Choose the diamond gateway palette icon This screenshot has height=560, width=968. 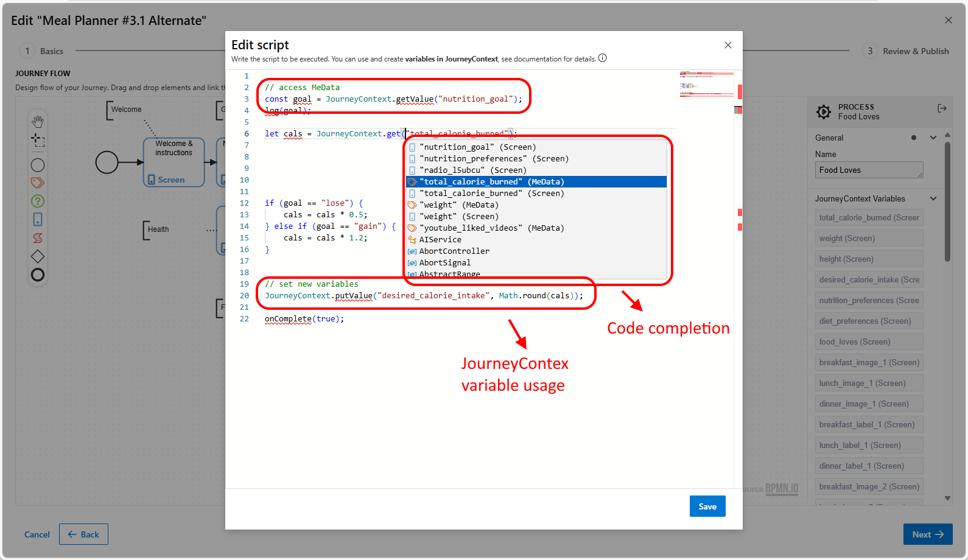point(38,256)
